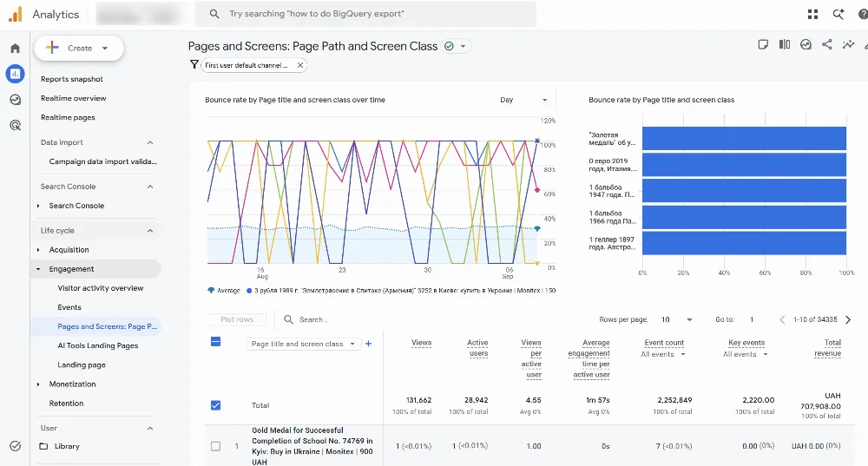This screenshot has width=868, height=466.
Task: Click the Average legend marker below chart
Action: [x=211, y=290]
